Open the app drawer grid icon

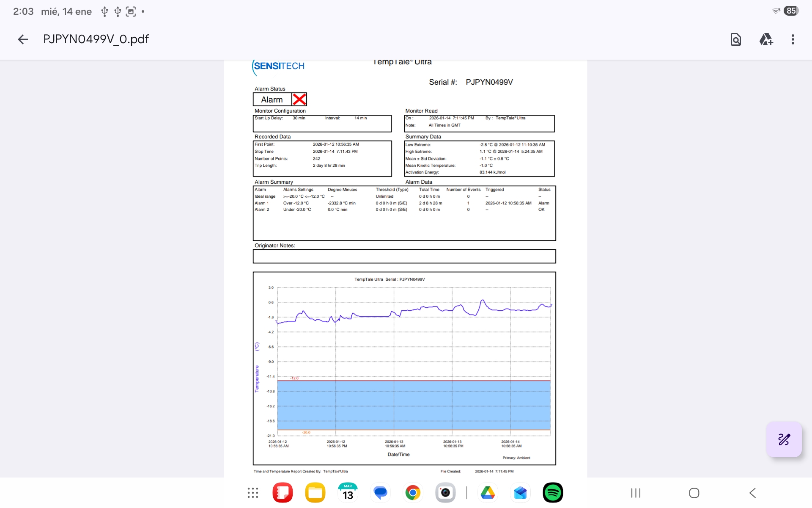tap(253, 493)
